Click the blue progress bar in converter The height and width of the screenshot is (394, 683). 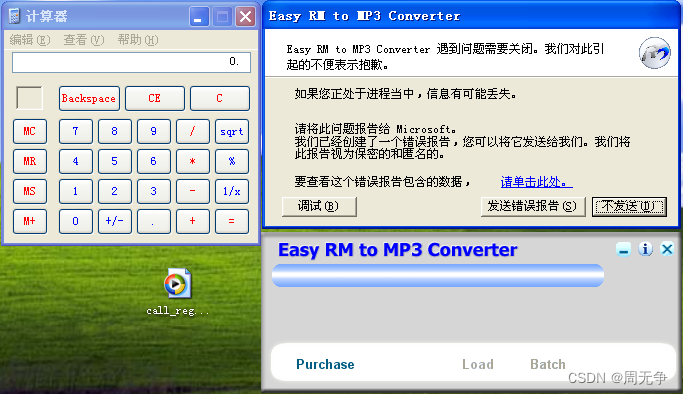coord(438,276)
